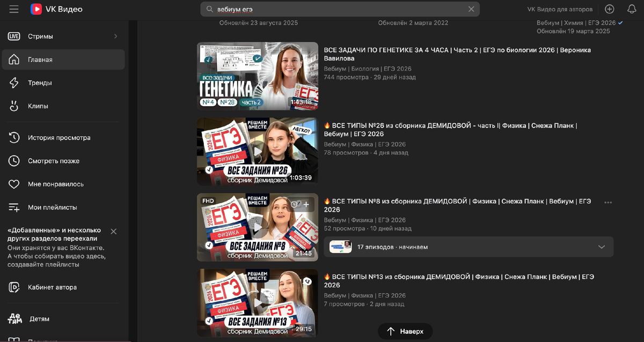Screen dimensions: 644x342
Task: Open video title ВСЕ ТИПЫ №26 Демидовой
Action: point(450,130)
